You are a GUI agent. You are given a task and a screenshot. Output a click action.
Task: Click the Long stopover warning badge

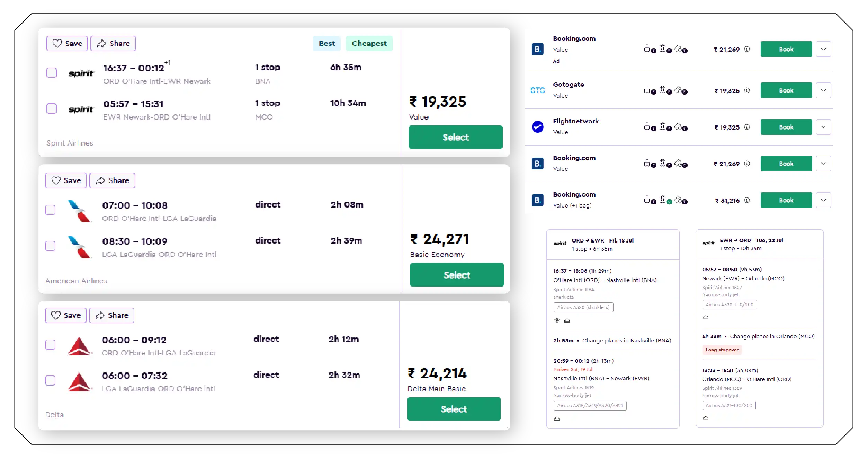(x=722, y=350)
